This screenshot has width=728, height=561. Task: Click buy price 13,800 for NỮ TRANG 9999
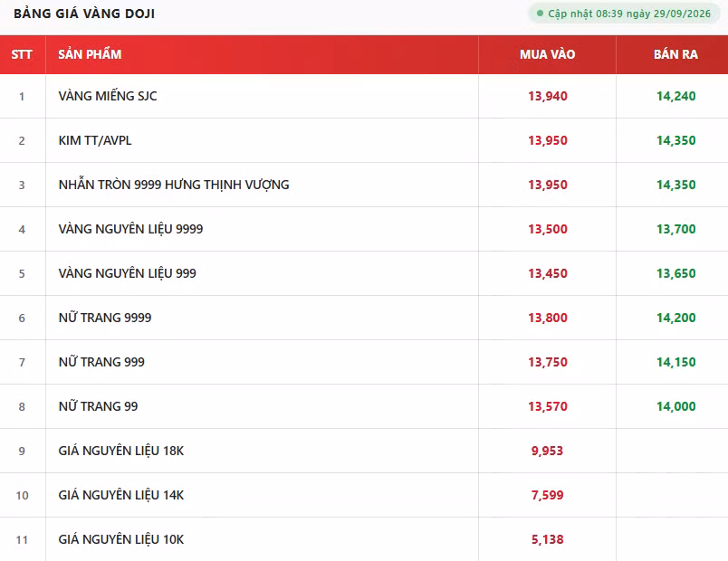pyautogui.click(x=548, y=318)
